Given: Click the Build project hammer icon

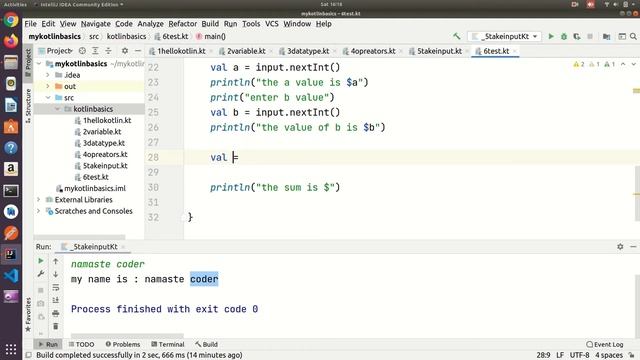Looking at the screenshot, I should point(456,36).
